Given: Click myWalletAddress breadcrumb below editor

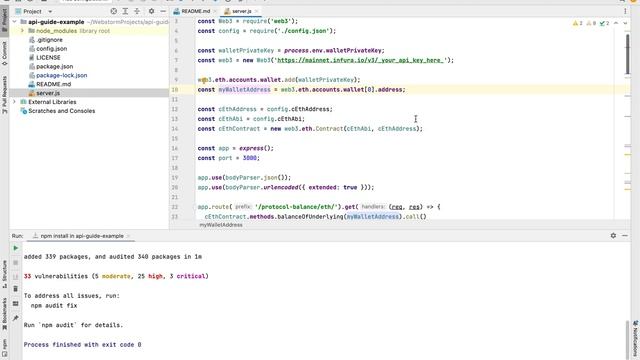Looking at the screenshot, I should (220, 225).
